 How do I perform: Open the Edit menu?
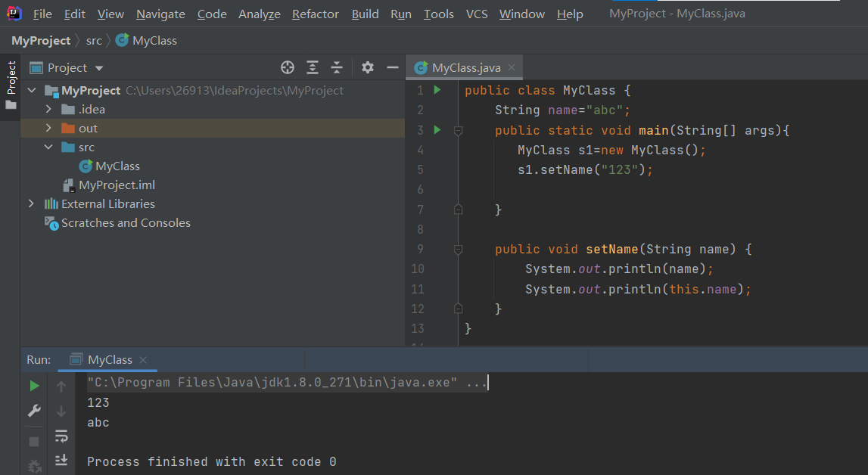75,14
